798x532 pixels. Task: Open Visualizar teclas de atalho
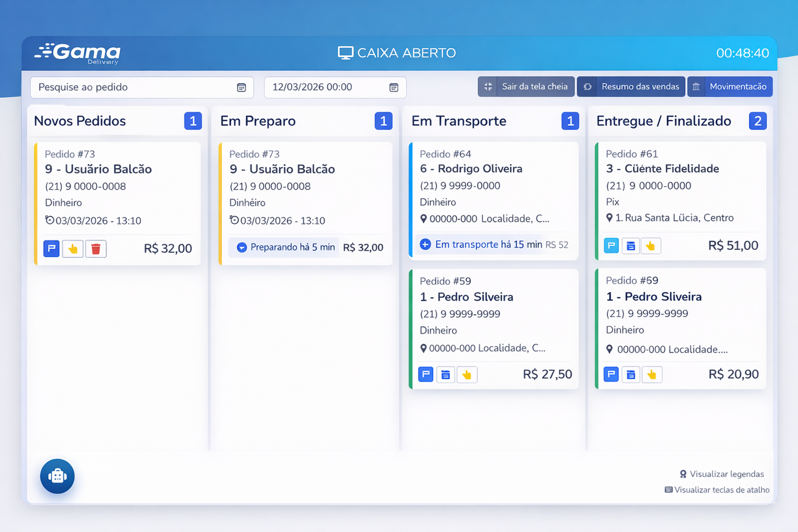tap(717, 490)
